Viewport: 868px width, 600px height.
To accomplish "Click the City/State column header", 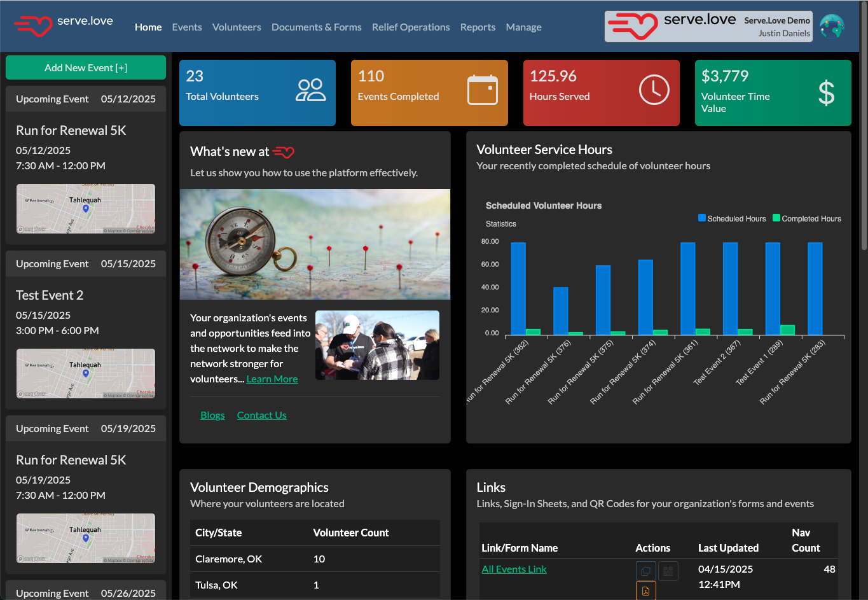I will (x=219, y=533).
